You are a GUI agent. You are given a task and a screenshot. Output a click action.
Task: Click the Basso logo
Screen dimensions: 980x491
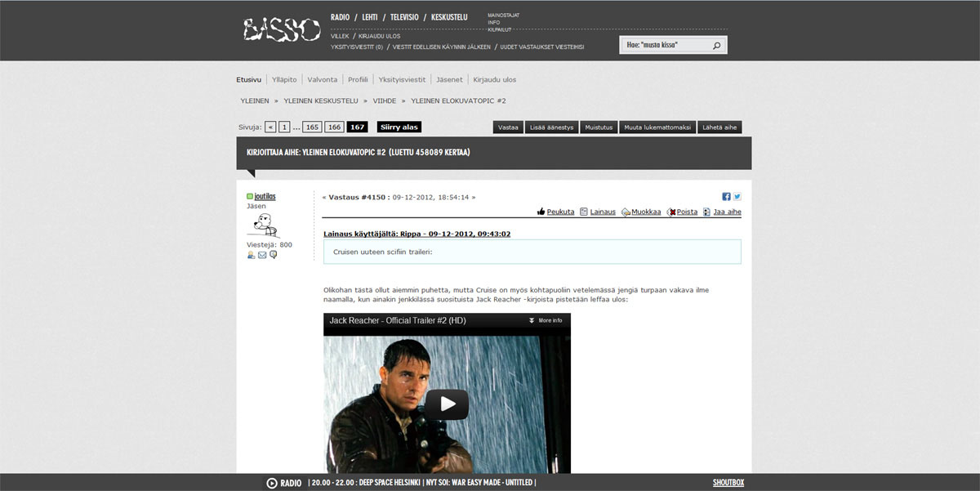(281, 29)
